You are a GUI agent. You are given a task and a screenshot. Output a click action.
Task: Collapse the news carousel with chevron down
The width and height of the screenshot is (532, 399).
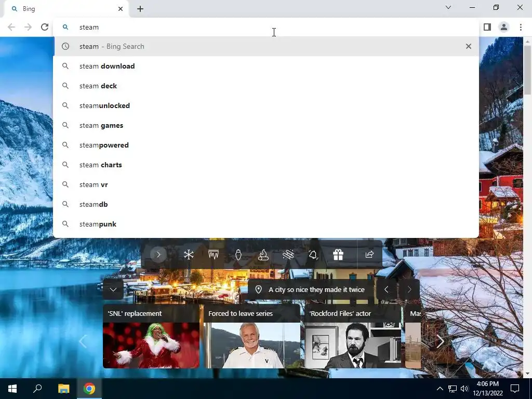[x=113, y=289]
